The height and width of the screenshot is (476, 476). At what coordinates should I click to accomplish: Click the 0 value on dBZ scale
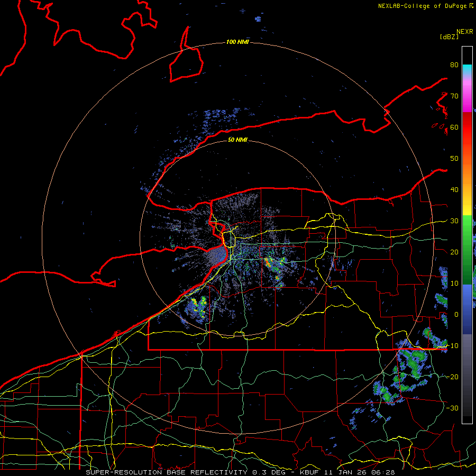point(456,315)
